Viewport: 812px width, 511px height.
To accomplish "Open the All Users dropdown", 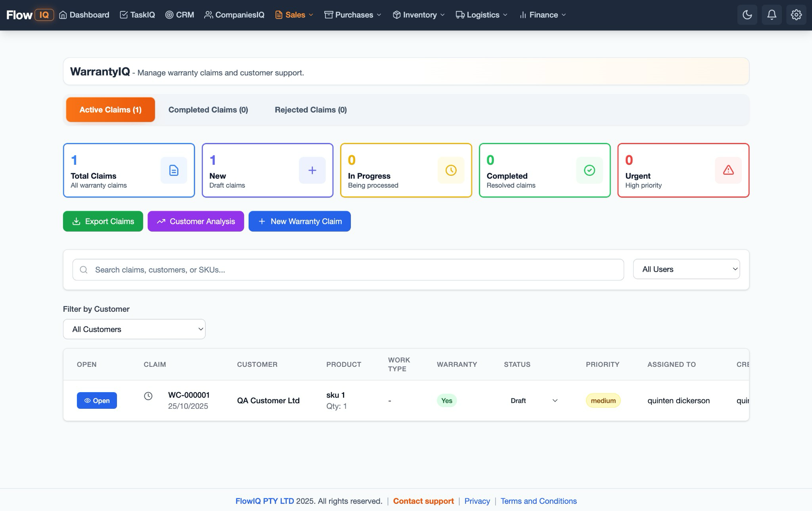I will tap(686, 269).
